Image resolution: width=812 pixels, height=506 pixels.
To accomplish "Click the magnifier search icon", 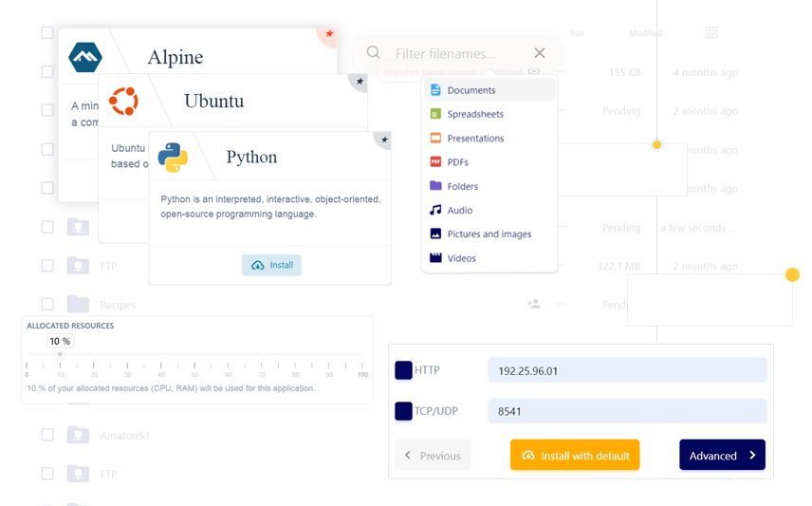I will coord(374,53).
